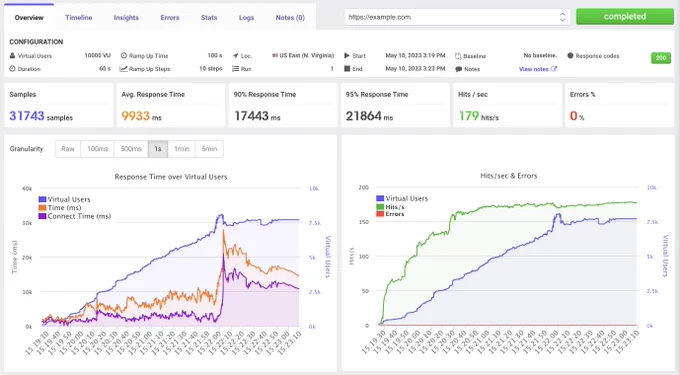Open the https://example.com URL selector
The width and height of the screenshot is (680, 375).
click(x=458, y=17)
